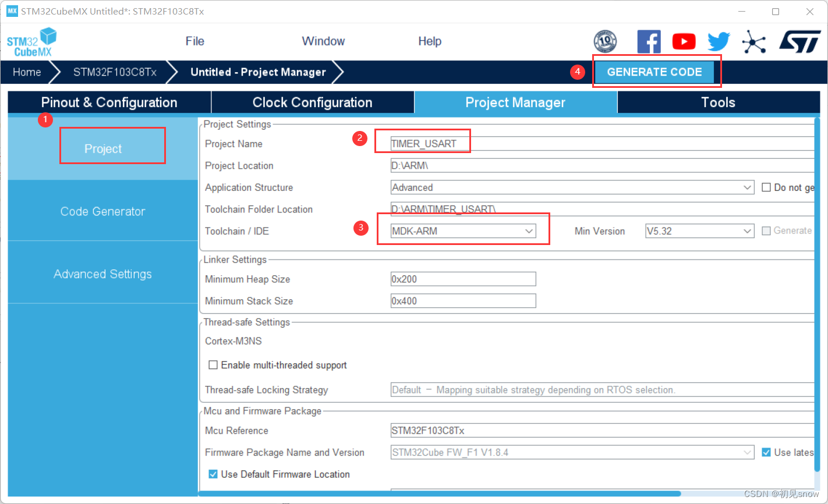828x504 pixels.
Task: Click the 'Cortex-M3NS' text label
Action: (x=233, y=341)
